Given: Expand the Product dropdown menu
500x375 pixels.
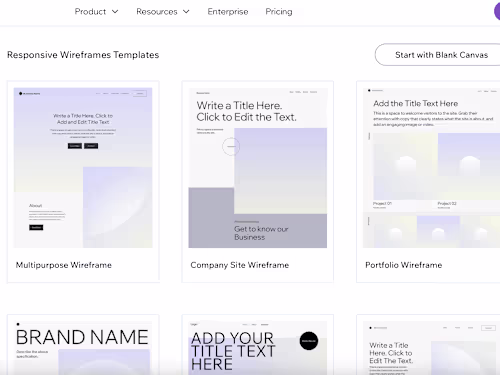Looking at the screenshot, I should point(96,12).
